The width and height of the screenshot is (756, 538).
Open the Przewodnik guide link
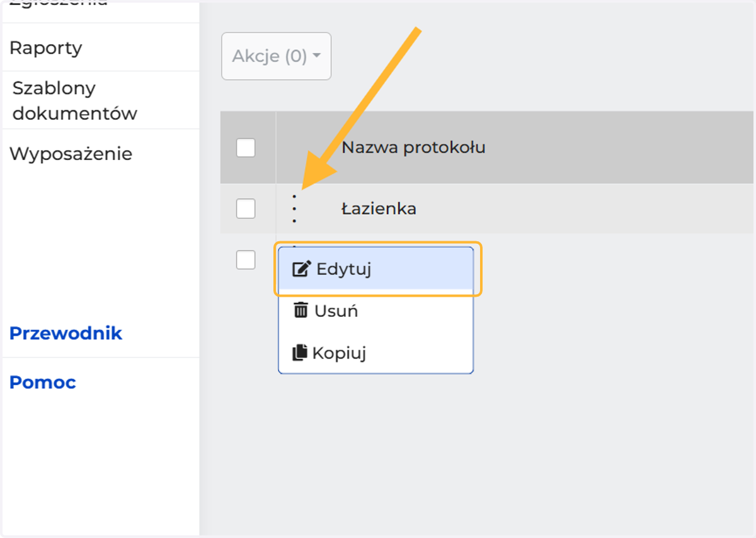point(66,333)
